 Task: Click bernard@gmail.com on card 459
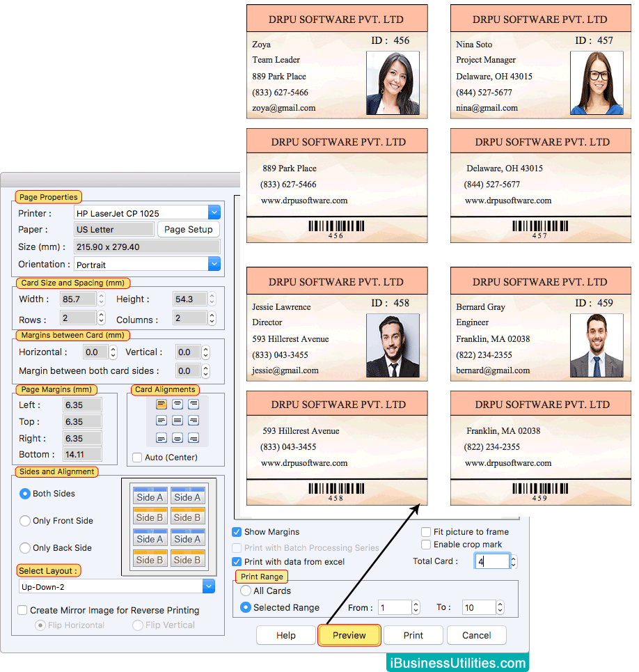click(493, 370)
